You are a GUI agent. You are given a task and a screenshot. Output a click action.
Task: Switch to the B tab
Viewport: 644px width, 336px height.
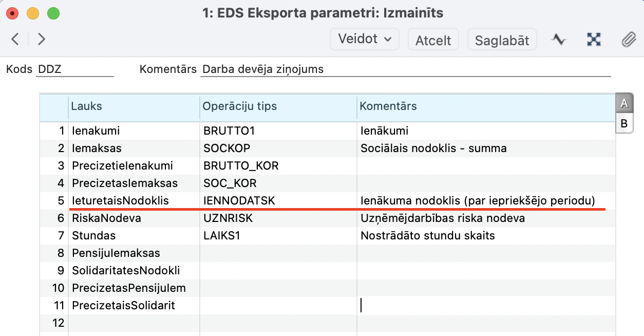624,124
